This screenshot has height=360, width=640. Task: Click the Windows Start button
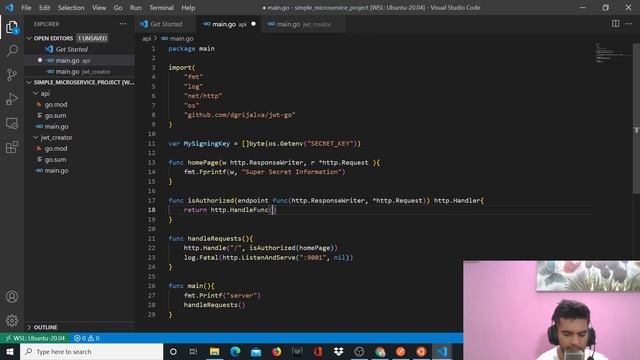coord(10,351)
